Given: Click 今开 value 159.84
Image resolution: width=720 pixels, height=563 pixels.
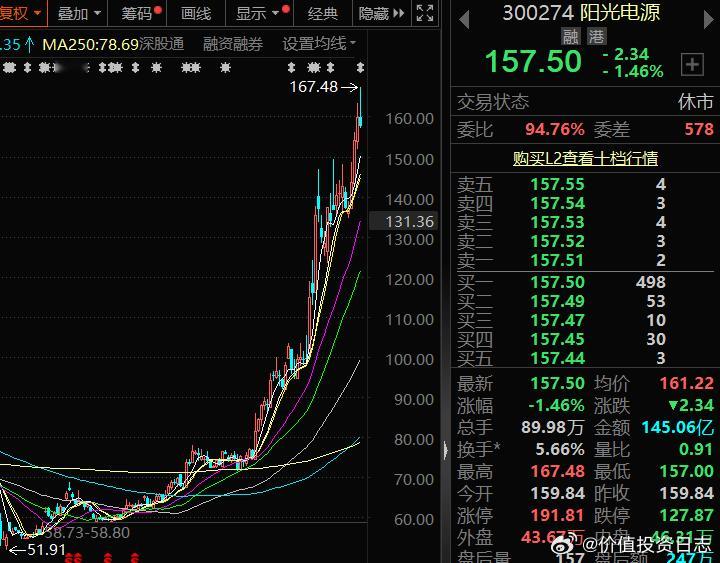Looking at the screenshot, I should [557, 493].
